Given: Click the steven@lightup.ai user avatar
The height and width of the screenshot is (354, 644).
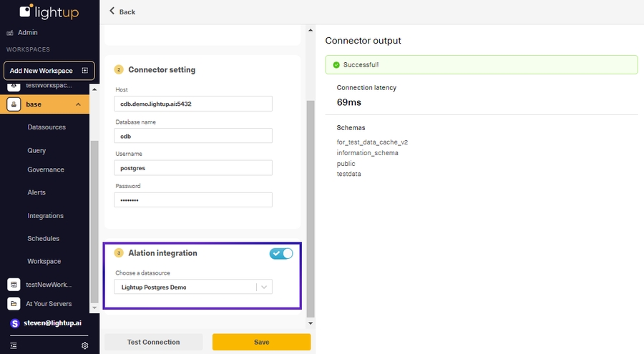Looking at the screenshot, I should coord(14,323).
